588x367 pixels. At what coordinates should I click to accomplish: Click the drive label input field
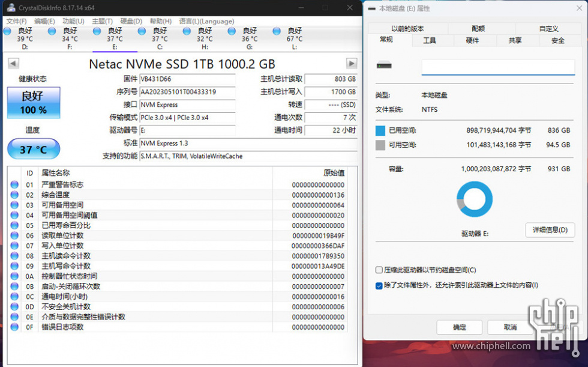pos(498,67)
